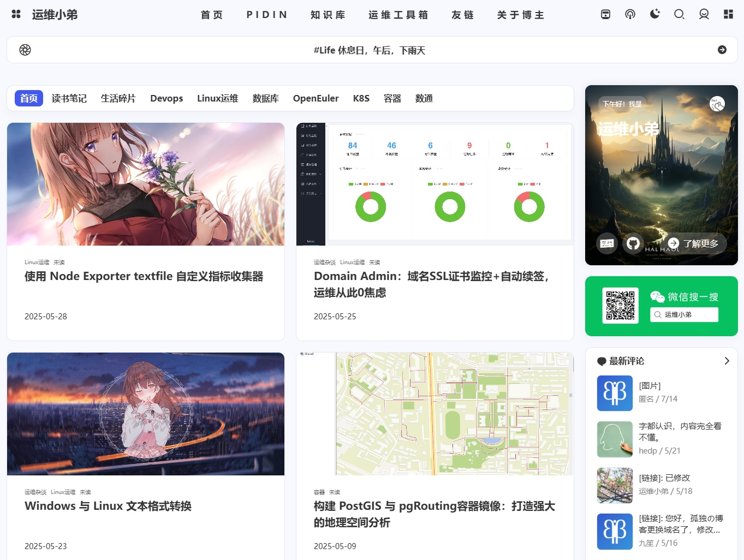Open the 知识库 menu item
Screen dimensions: 744x560
point(328,15)
